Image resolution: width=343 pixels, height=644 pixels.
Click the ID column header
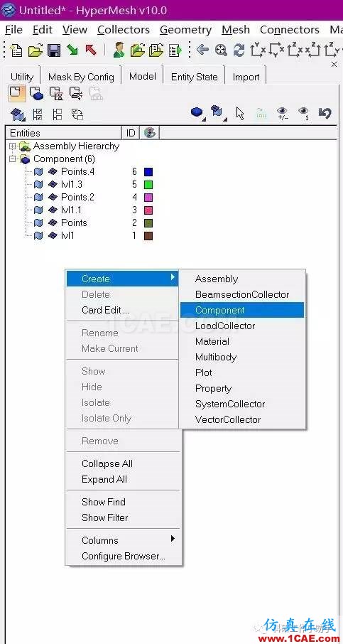131,133
